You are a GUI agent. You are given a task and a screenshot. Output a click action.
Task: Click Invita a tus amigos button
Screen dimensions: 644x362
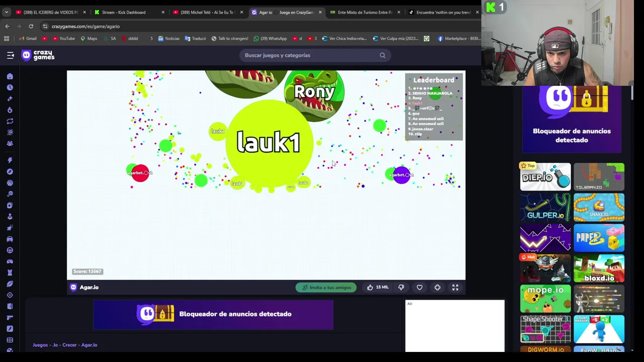click(326, 288)
